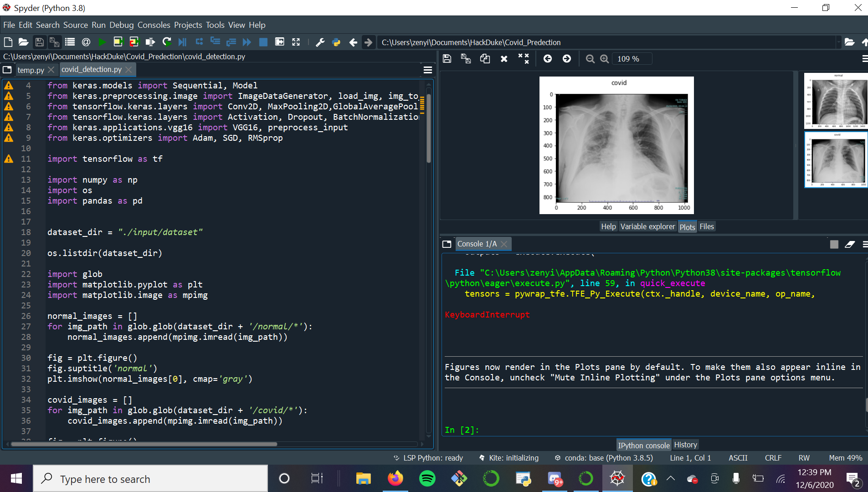
Task: Zoom in on the plot
Action: (x=605, y=59)
